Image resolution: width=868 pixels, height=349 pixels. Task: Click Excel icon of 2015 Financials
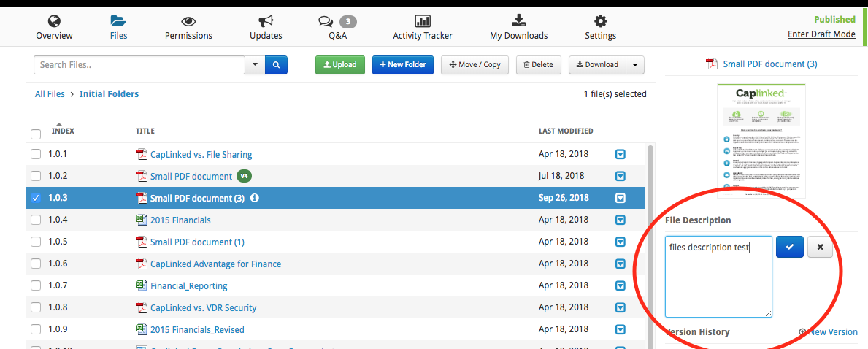(142, 220)
